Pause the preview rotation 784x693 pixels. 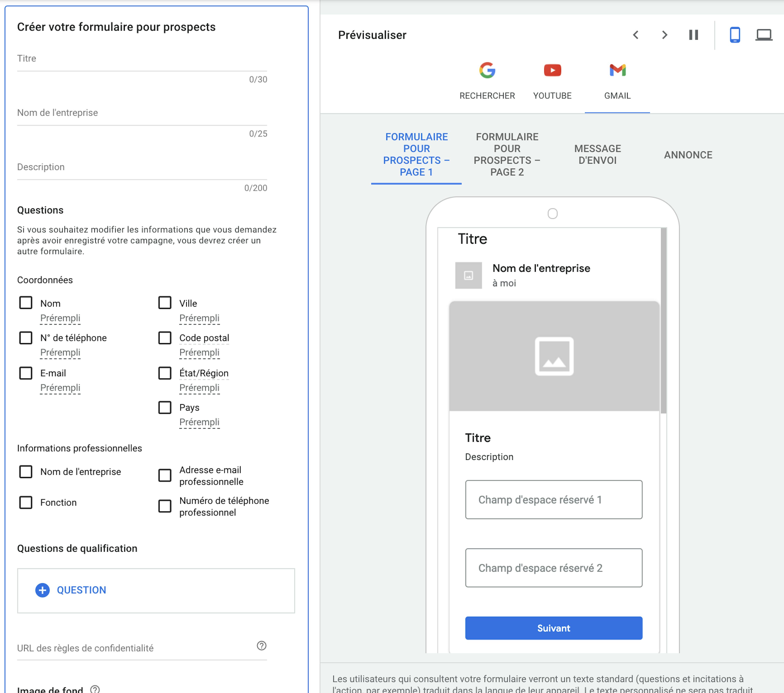[694, 35]
